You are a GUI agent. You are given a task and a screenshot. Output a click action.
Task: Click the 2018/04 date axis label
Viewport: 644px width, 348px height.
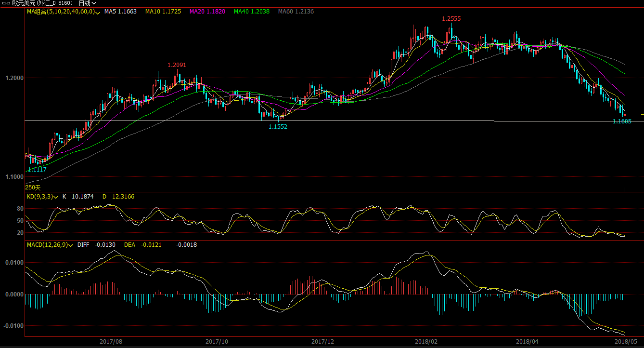pyautogui.click(x=527, y=342)
